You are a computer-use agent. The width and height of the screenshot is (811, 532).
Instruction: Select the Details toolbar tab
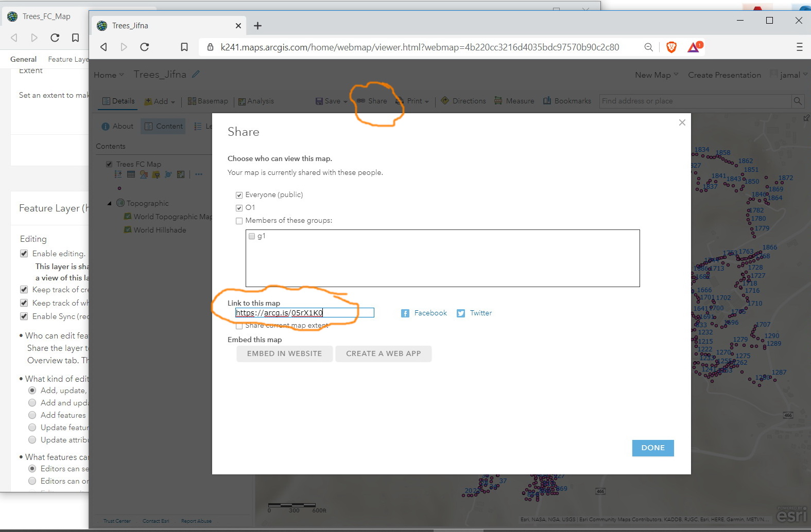tap(118, 101)
